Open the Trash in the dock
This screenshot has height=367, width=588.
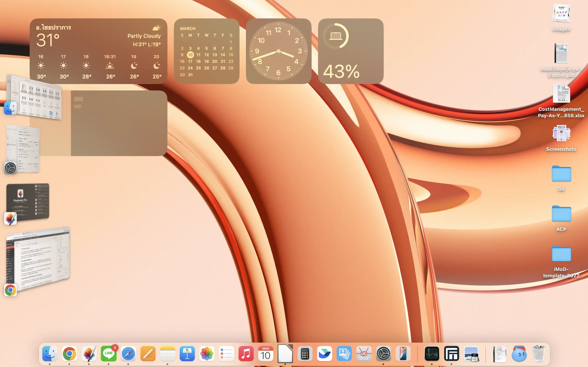tap(539, 354)
